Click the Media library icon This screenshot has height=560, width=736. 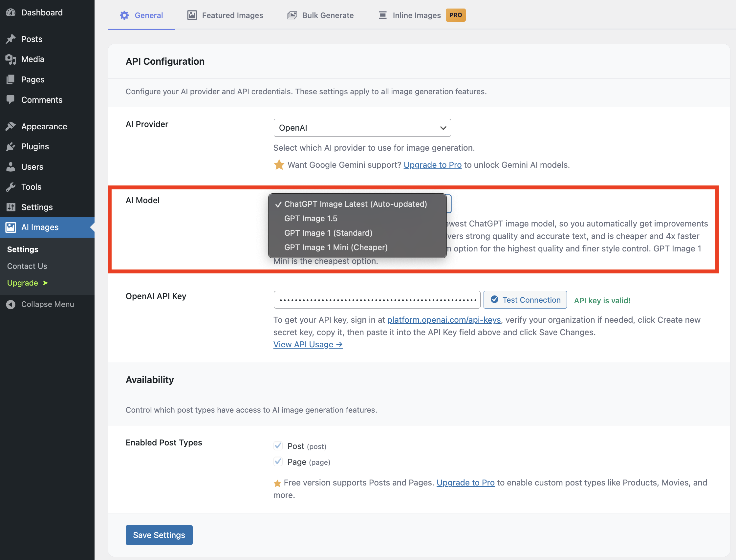point(11,59)
